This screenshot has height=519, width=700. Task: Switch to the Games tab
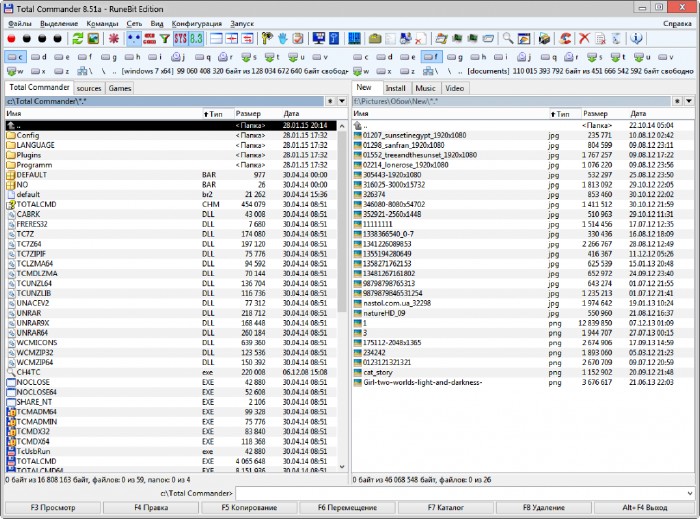pos(120,88)
